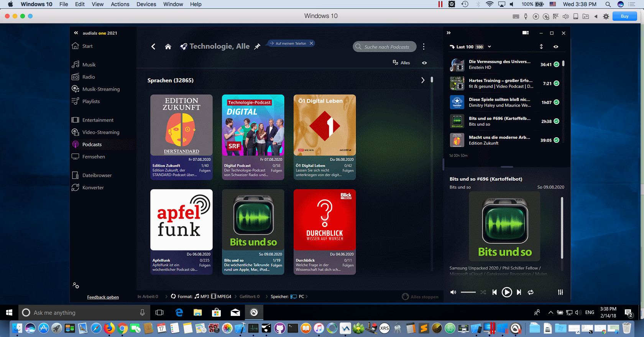Open the equalizer sound settings
The image size is (644, 337).
click(x=560, y=292)
